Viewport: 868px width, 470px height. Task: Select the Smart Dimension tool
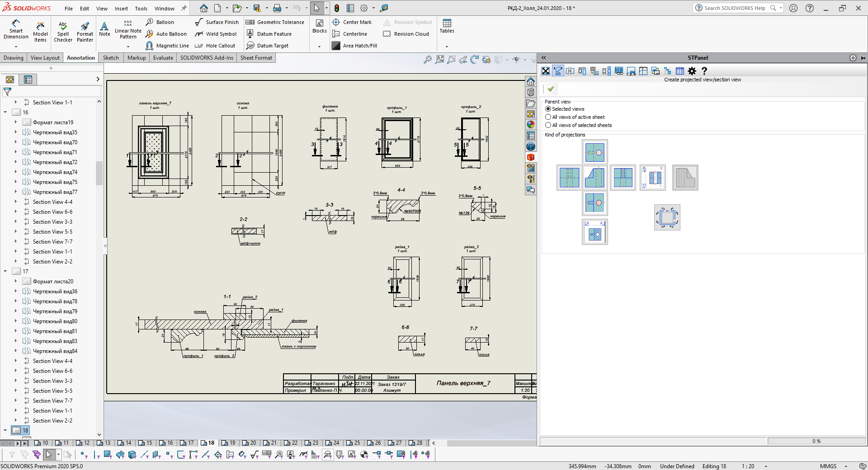tap(16, 30)
